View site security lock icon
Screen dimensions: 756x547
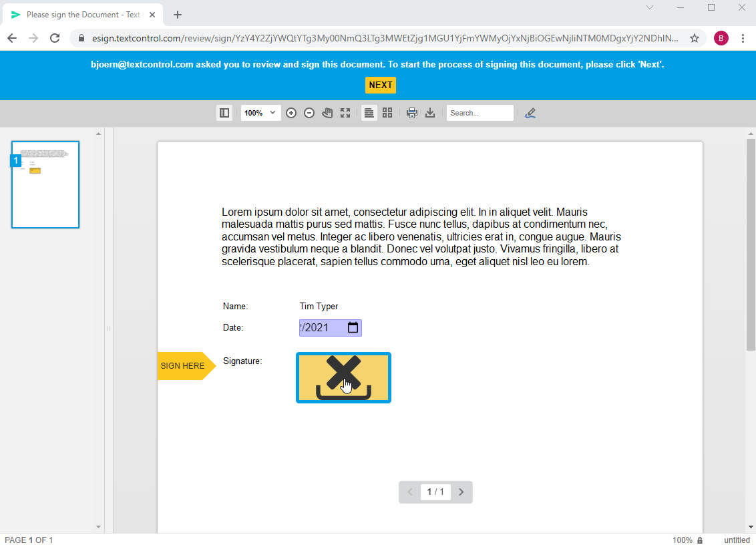click(81, 38)
